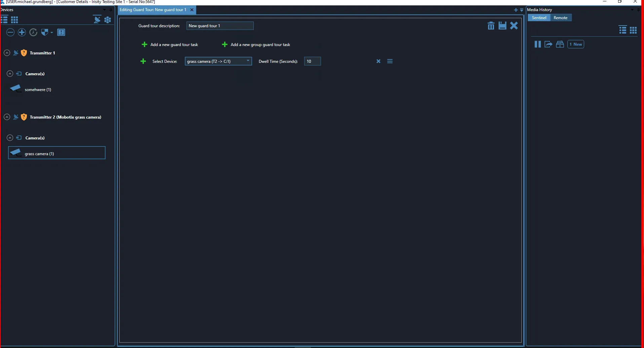
Task: Select grass camera (1) item
Action: click(57, 153)
